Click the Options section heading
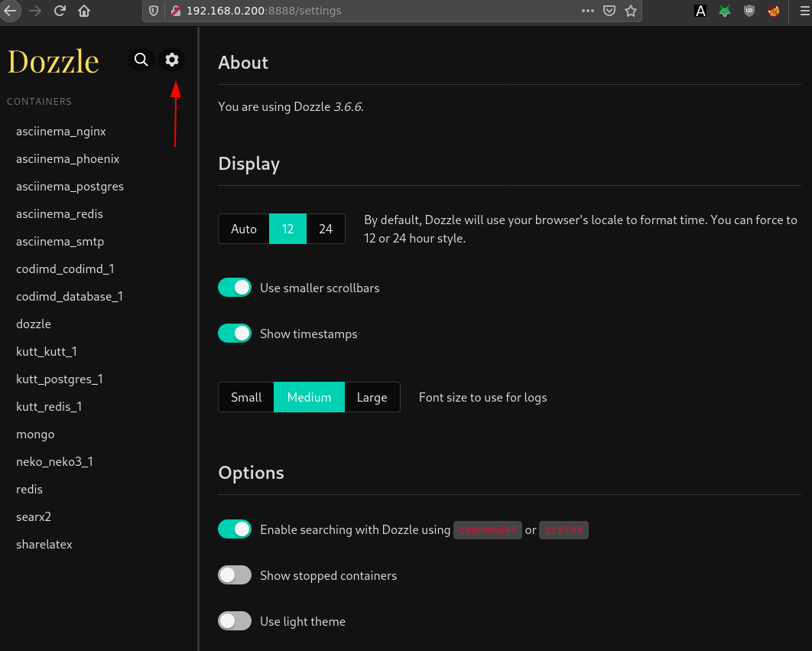Screen dimensions: 812x651 pyautogui.click(x=251, y=473)
